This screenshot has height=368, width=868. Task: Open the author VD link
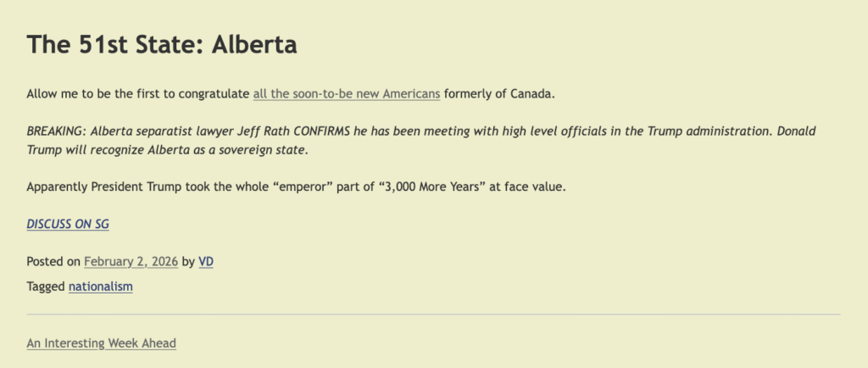tap(206, 262)
